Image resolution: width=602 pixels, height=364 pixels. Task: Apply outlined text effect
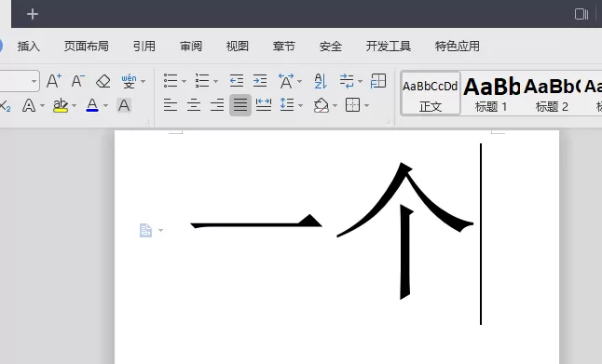[29, 105]
